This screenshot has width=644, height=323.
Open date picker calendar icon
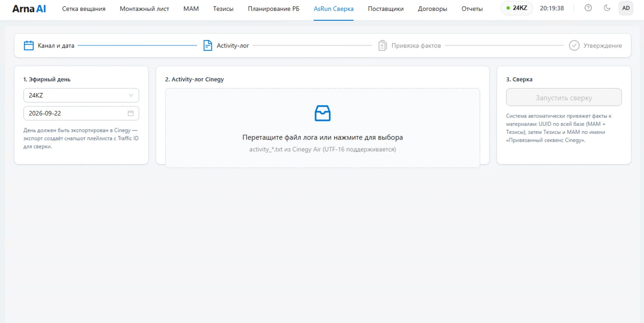[x=130, y=113]
